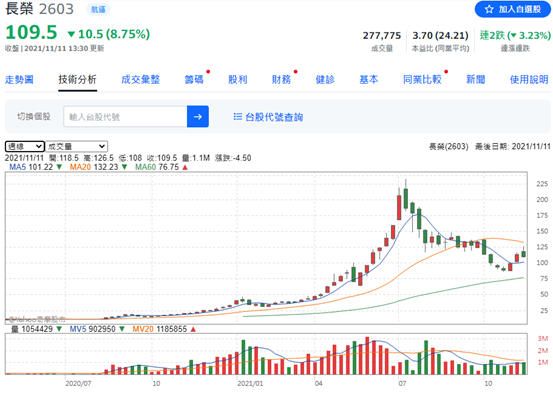Image resolution: width=553 pixels, height=397 pixels.
Task: Click the 2020/07 time axis label
Action: (x=78, y=383)
